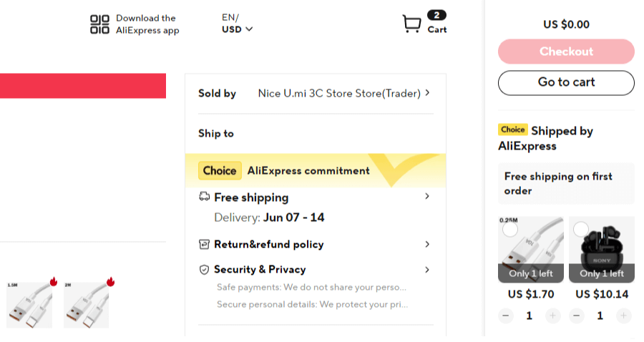Decrease quantity of the $10.14 earbuds
644x342 pixels.
577,316
